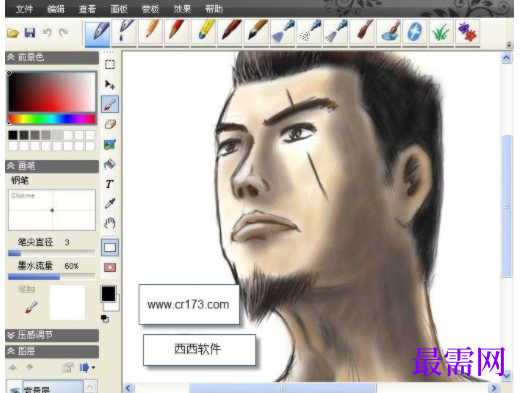The image size is (524, 393).
Task: Choose the black palette swatch
Action: tap(13, 135)
